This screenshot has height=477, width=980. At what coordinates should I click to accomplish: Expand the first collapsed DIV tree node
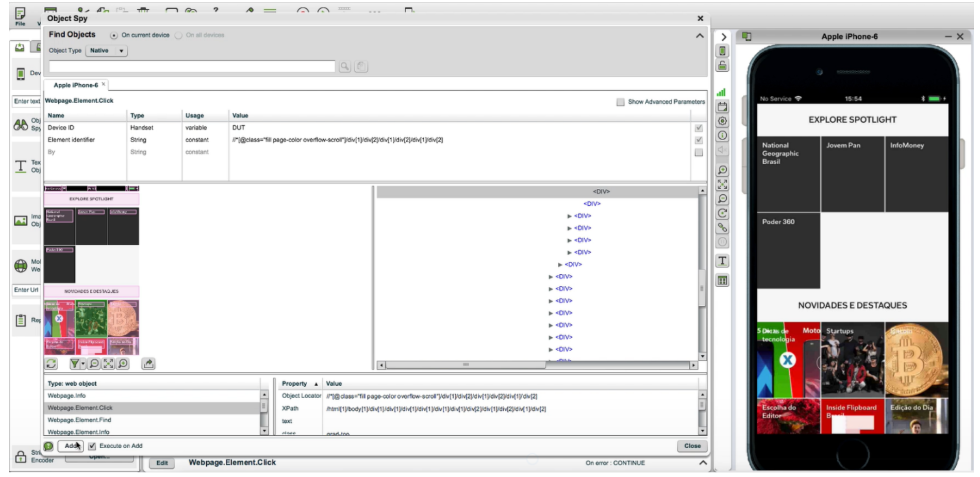pos(569,216)
